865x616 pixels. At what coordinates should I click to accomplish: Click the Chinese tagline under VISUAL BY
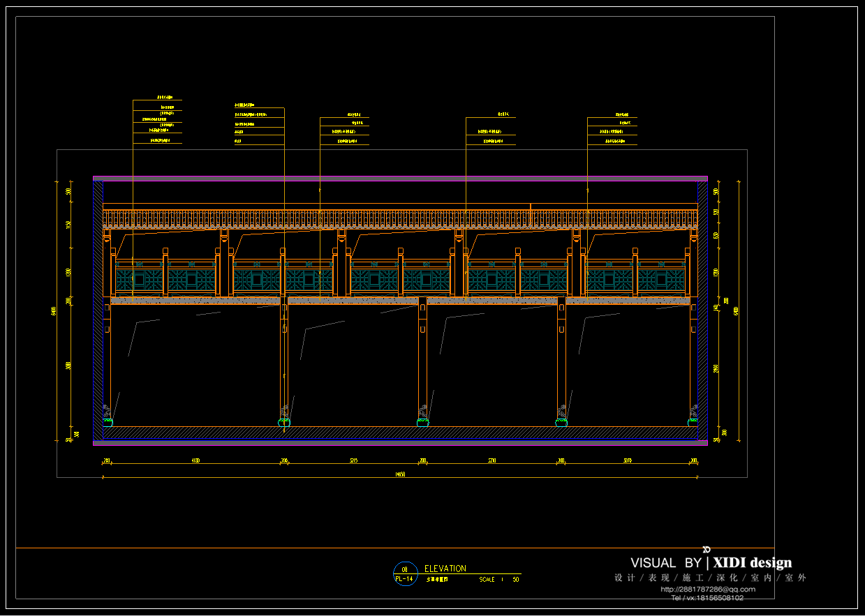(x=710, y=578)
